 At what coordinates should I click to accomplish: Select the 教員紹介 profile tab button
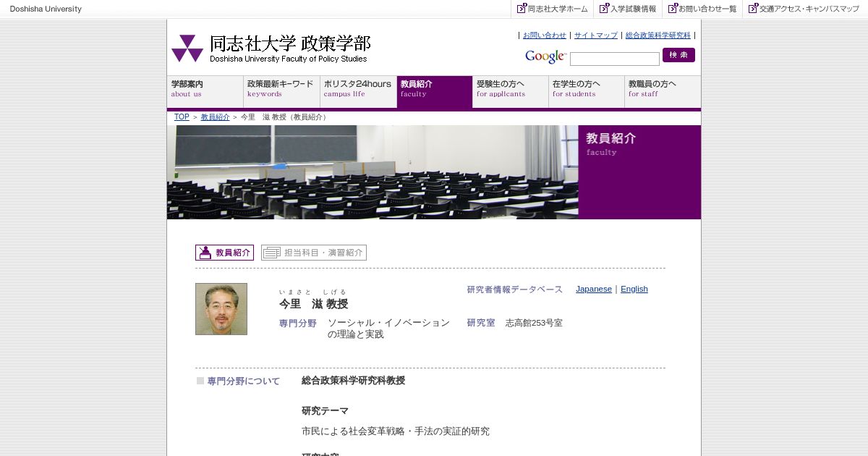224,253
